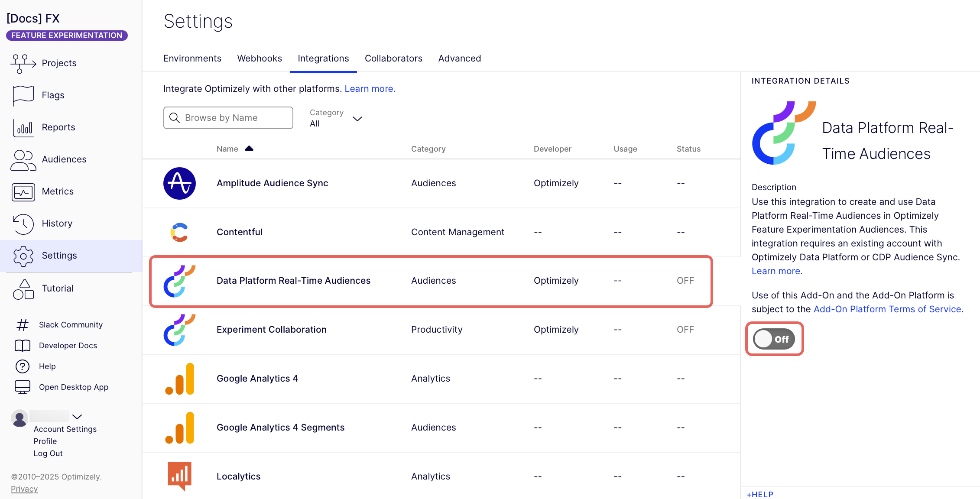Open the Add-On Platform Terms of Service link
The image size is (980, 499).
[887, 309]
